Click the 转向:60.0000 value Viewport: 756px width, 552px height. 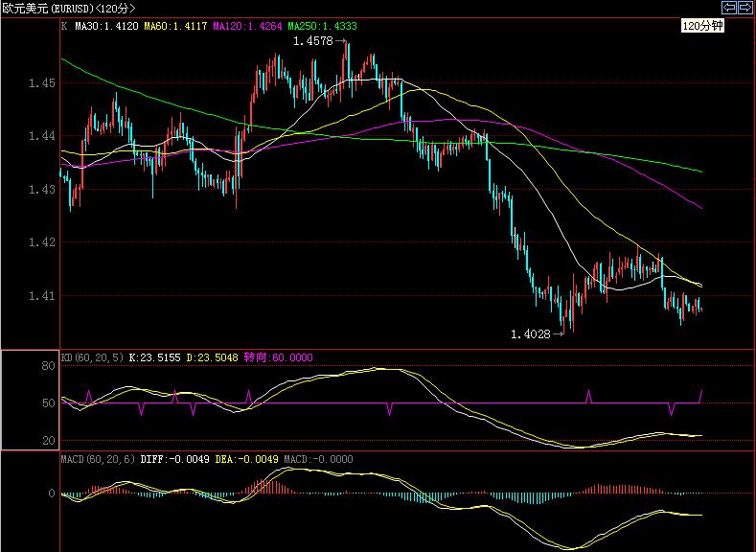pyautogui.click(x=278, y=357)
